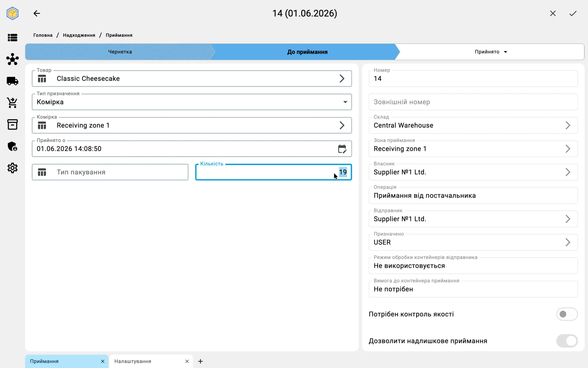This screenshot has width=588, height=368.
Task: Click the table icon in Тип пакування field
Action: click(42, 172)
